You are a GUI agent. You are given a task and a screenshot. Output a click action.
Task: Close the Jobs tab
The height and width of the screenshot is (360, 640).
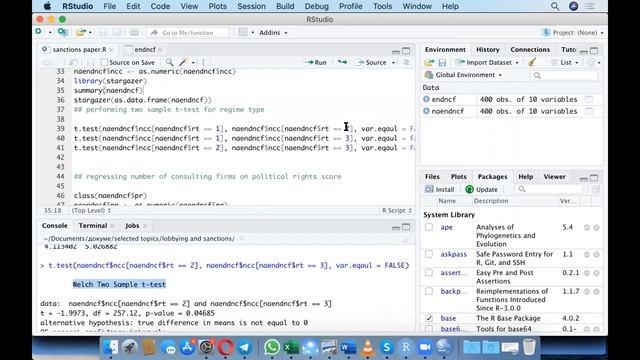click(x=145, y=226)
